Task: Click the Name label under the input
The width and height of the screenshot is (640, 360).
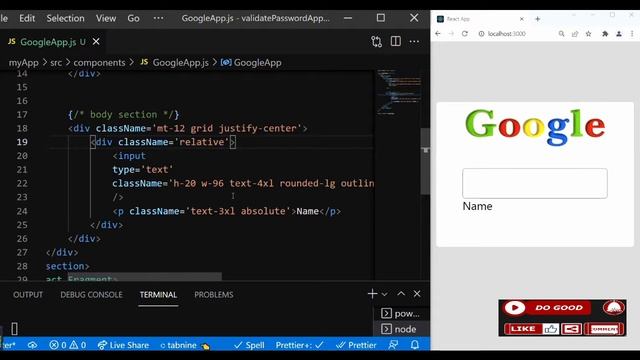Action: coord(477,206)
